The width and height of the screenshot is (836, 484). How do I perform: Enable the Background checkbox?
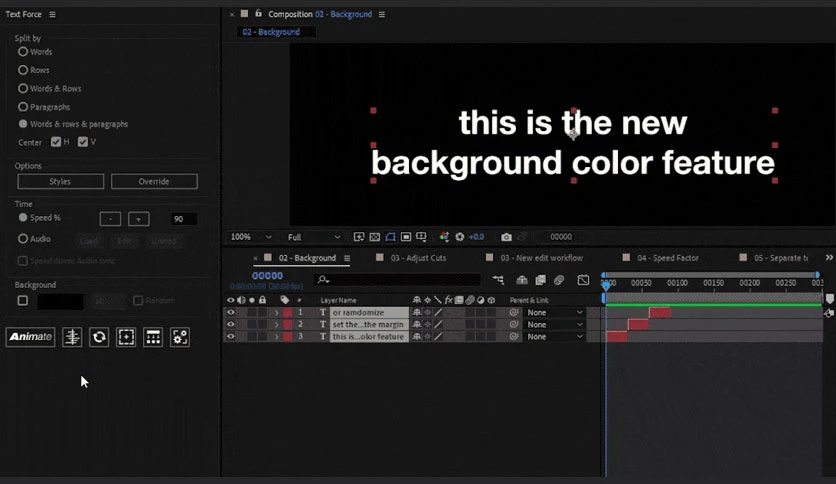coord(22,301)
